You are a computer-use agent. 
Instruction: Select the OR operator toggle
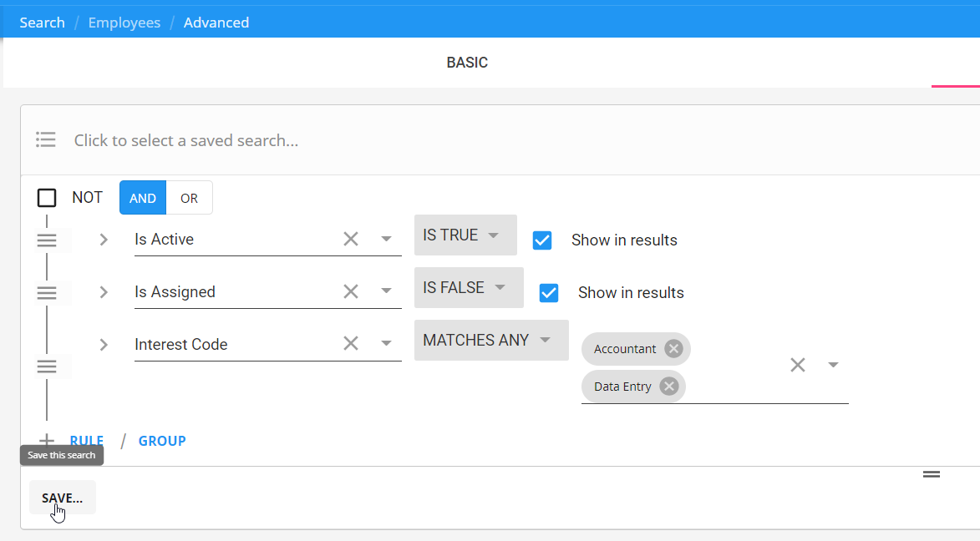189,198
